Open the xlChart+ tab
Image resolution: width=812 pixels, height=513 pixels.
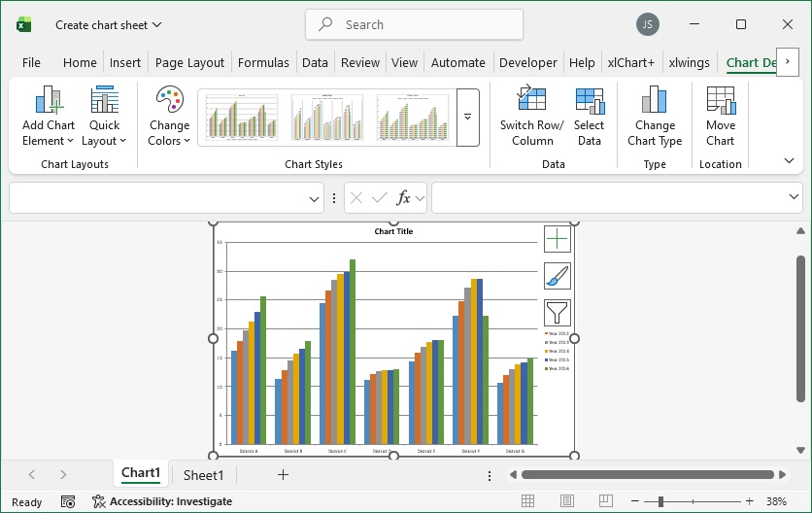point(630,63)
